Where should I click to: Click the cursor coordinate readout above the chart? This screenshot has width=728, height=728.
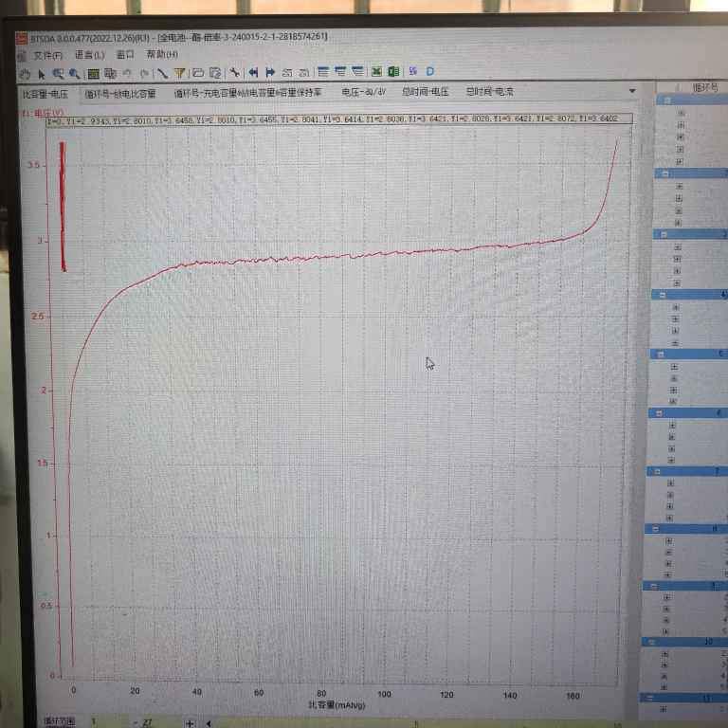click(339, 118)
